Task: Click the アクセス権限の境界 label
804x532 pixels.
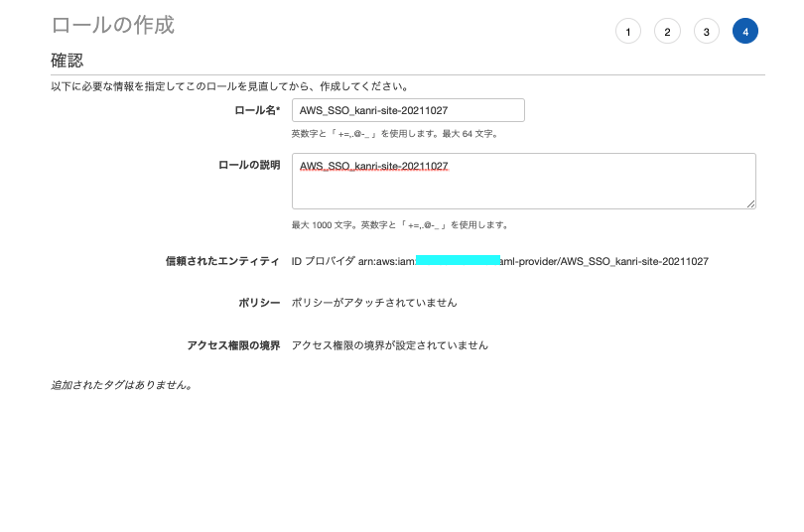Action: [234, 345]
